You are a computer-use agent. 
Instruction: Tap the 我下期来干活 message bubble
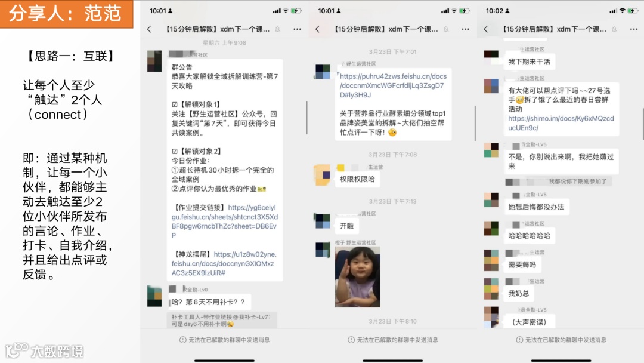coord(529,61)
